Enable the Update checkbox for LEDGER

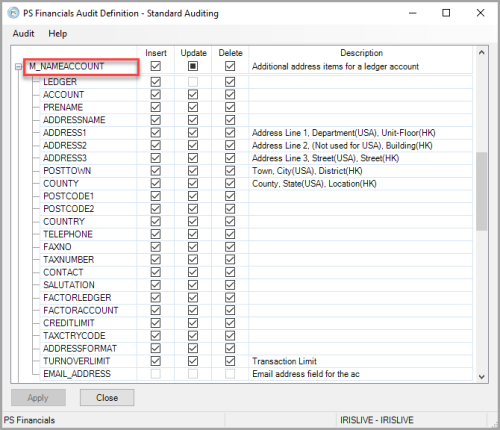[193, 82]
